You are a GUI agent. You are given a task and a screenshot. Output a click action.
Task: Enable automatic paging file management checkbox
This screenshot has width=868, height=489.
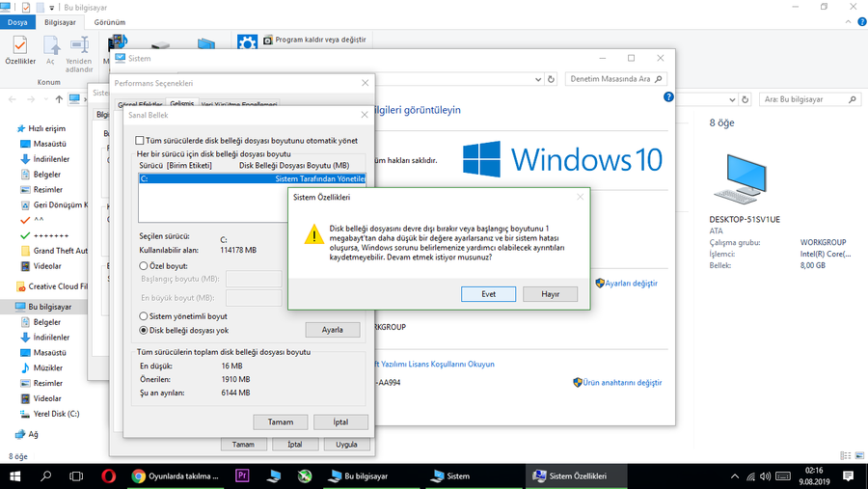tap(141, 140)
